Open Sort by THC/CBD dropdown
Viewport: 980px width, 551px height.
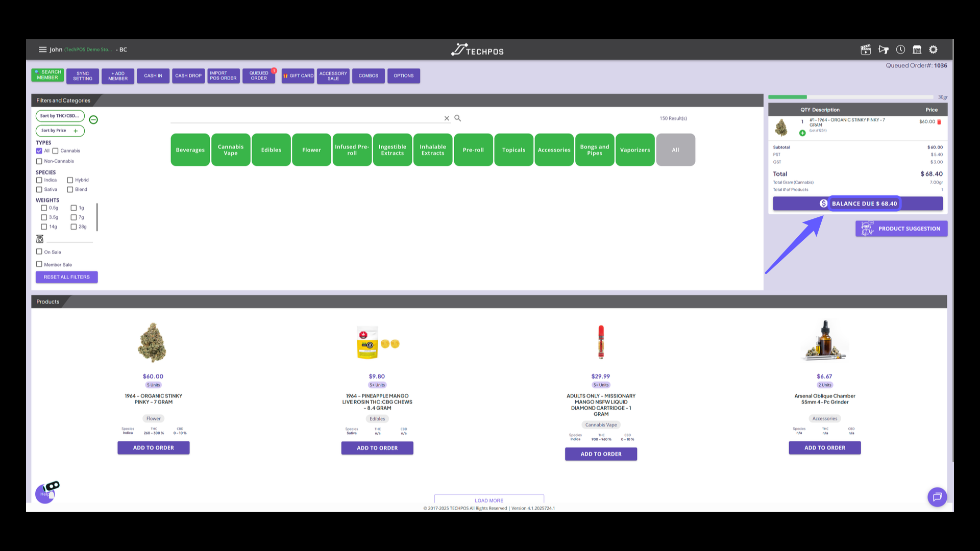[x=60, y=116]
